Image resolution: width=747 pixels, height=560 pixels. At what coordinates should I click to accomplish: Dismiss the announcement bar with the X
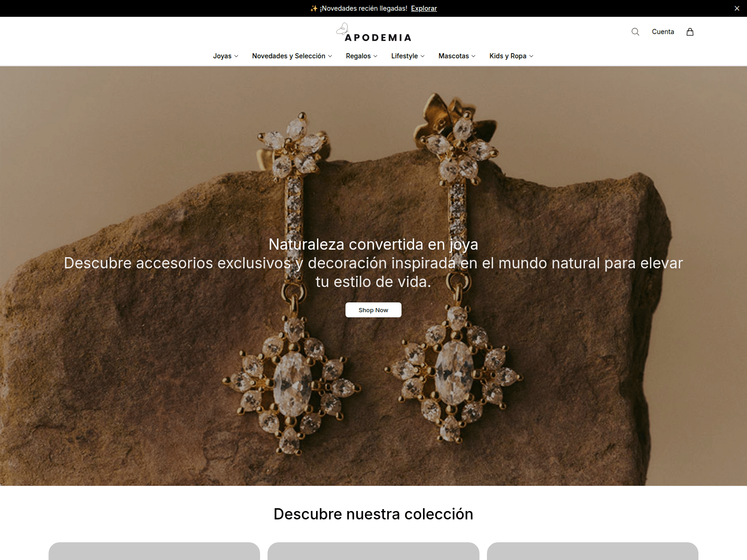tap(737, 8)
